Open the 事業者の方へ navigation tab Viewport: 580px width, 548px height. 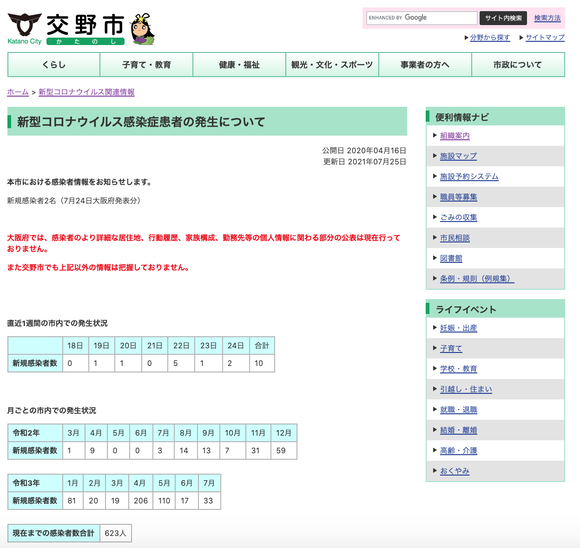coord(425,65)
